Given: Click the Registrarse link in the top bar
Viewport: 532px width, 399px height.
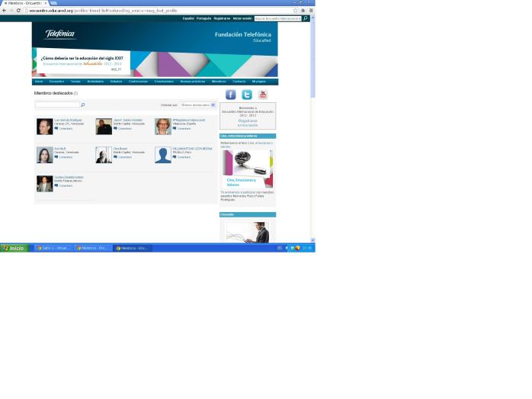Looking at the screenshot, I should [222, 18].
